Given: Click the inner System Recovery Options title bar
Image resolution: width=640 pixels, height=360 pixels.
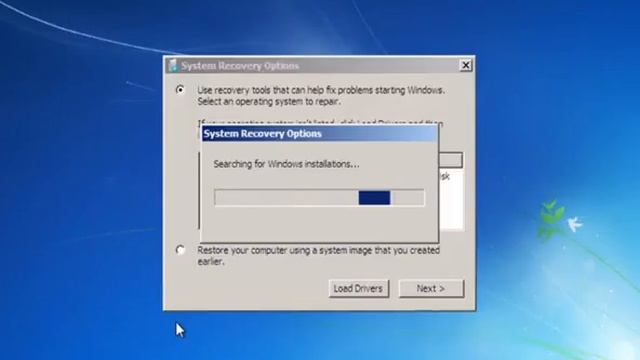Looking at the screenshot, I should pyautogui.click(x=319, y=133).
